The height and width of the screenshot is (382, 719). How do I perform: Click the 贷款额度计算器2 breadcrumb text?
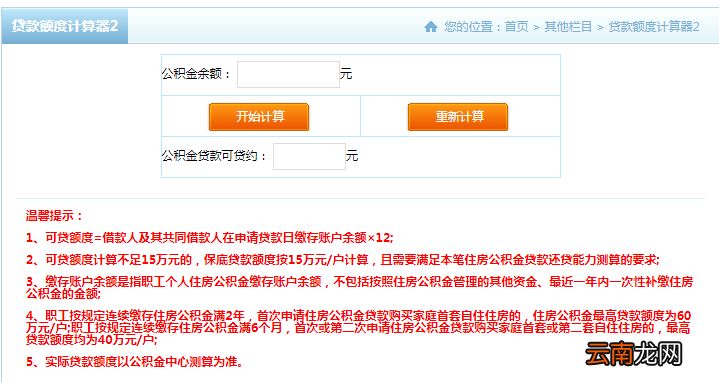(654, 27)
